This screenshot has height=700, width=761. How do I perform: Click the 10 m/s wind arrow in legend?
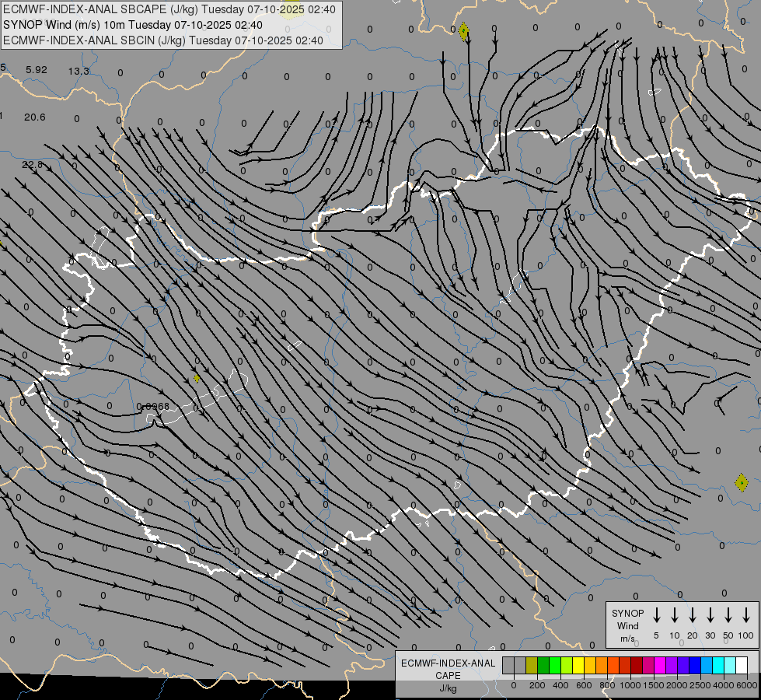675,615
